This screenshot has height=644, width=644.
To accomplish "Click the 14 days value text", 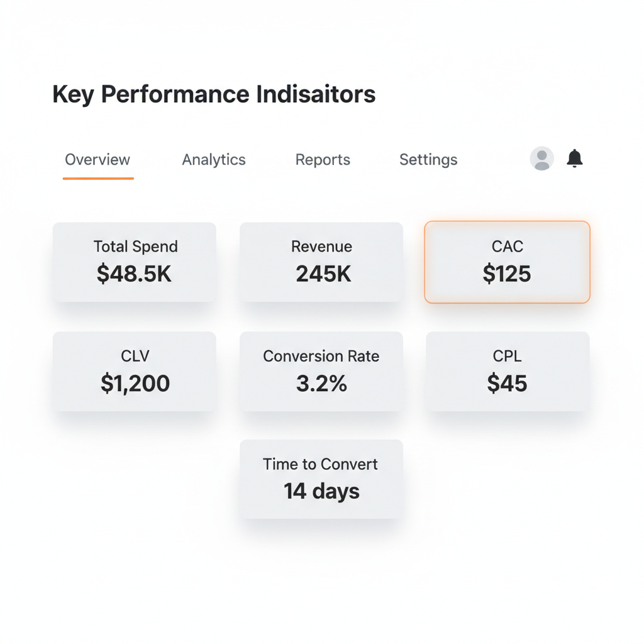I will (321, 492).
